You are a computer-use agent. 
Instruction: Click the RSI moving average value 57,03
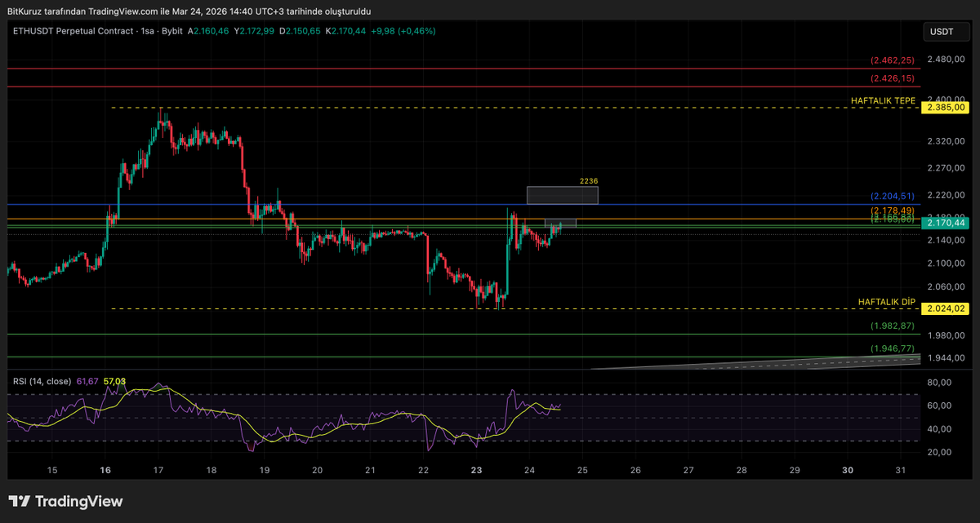(x=114, y=381)
